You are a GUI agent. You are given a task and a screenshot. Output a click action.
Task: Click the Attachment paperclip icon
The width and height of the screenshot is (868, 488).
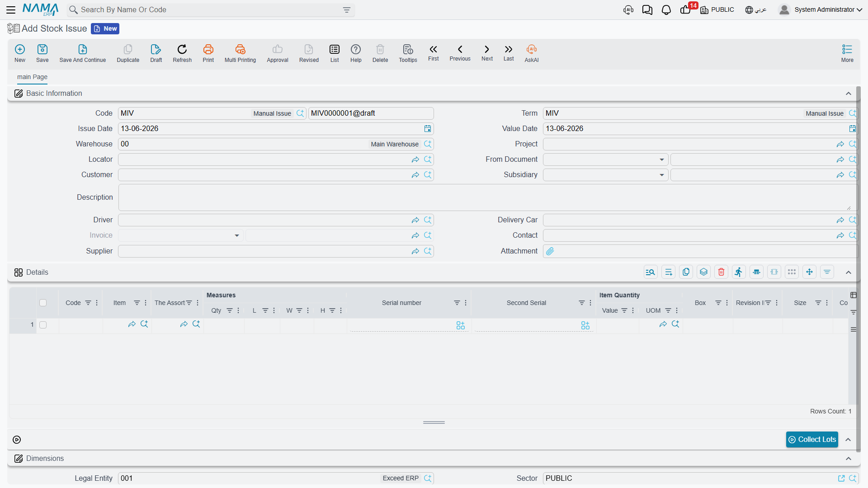pos(550,251)
